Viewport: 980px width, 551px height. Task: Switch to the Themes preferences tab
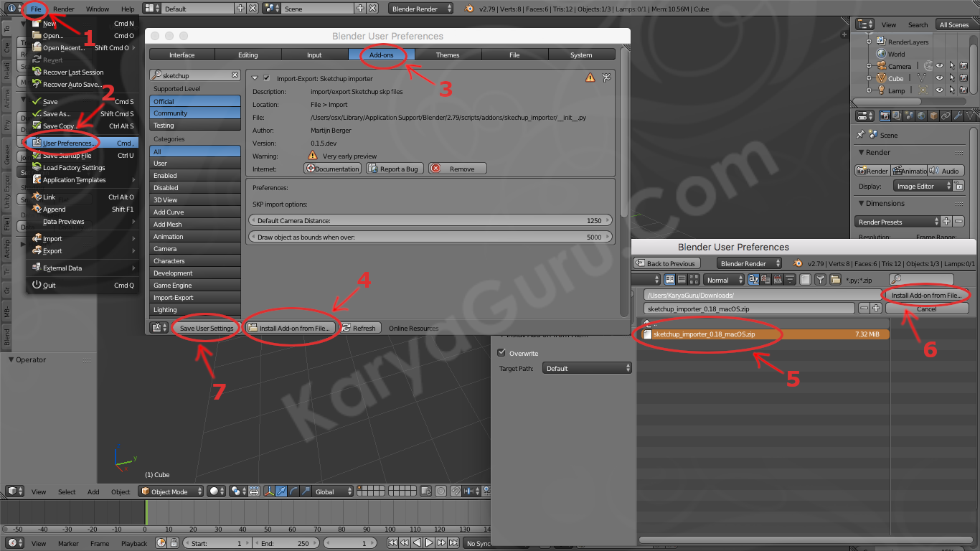(x=448, y=55)
